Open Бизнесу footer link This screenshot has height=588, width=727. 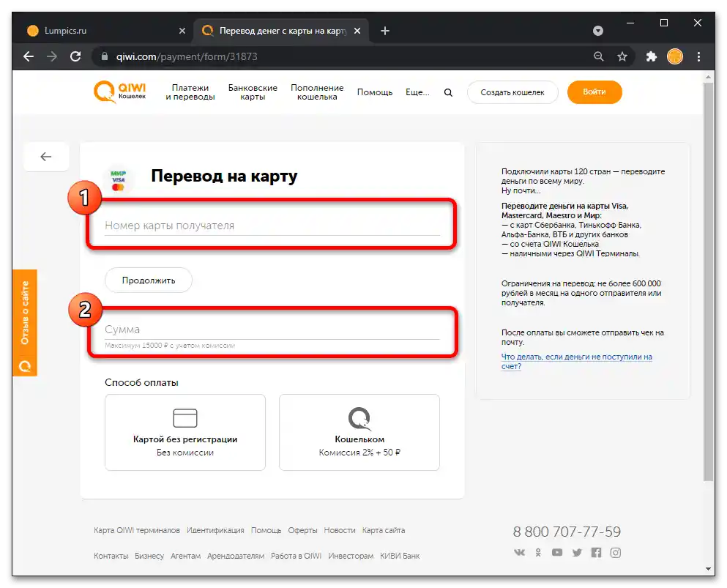pos(149,556)
